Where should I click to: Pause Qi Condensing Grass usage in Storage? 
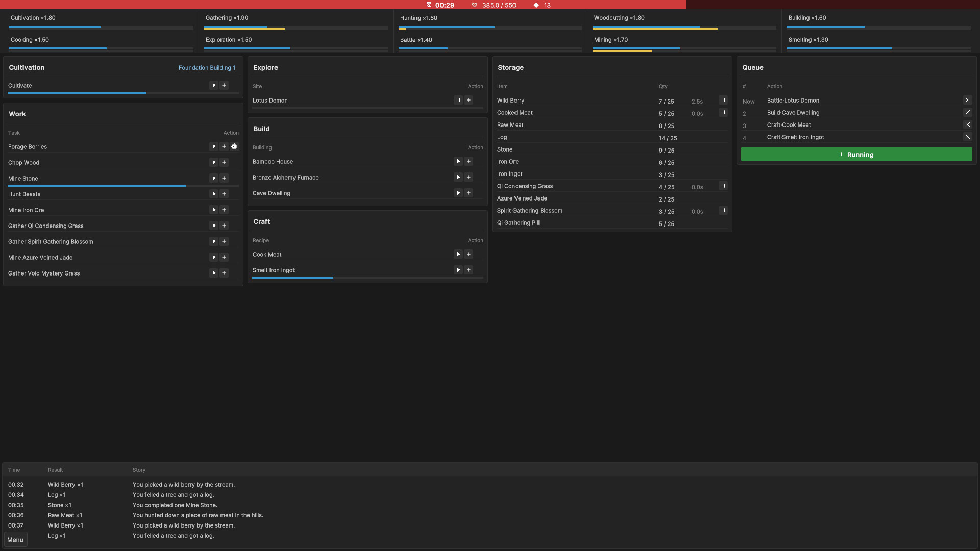723,186
